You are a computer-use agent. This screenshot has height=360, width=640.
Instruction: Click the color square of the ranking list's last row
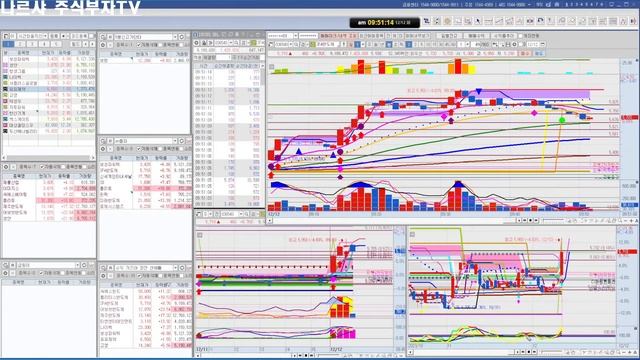tap(6, 131)
